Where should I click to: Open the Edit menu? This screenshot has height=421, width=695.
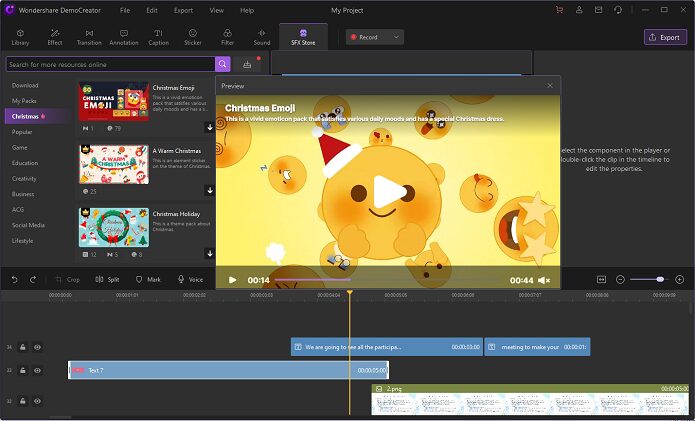(152, 10)
